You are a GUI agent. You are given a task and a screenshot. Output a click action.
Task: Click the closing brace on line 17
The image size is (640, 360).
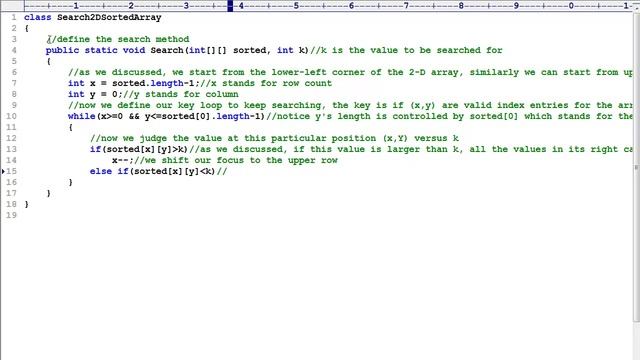[x=49, y=193]
